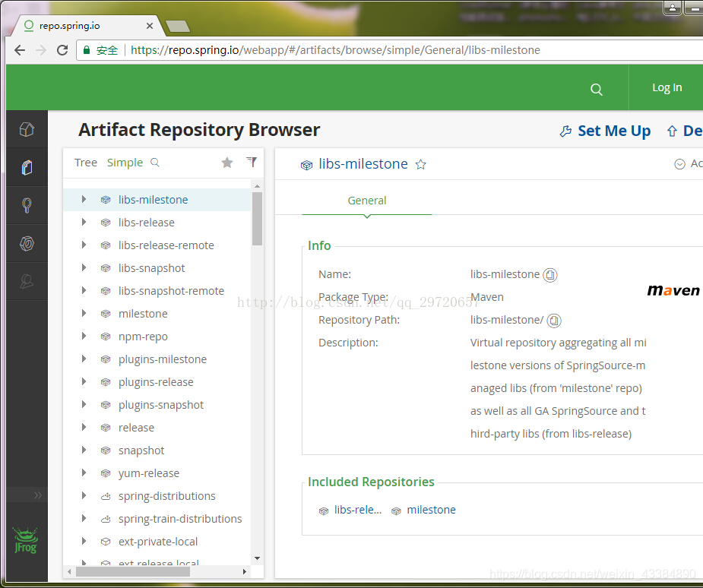Viewport: 703px width, 588px height.
Task: Expand the npm-repo node
Action: click(84, 336)
